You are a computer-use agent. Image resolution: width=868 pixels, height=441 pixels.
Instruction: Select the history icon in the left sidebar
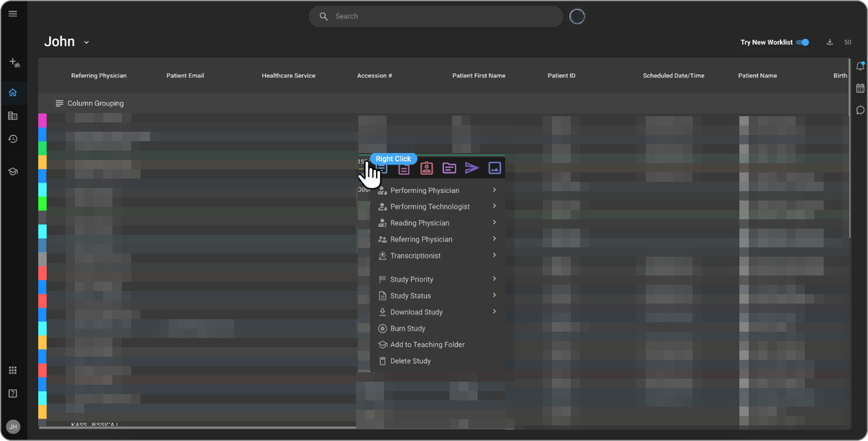pos(12,139)
